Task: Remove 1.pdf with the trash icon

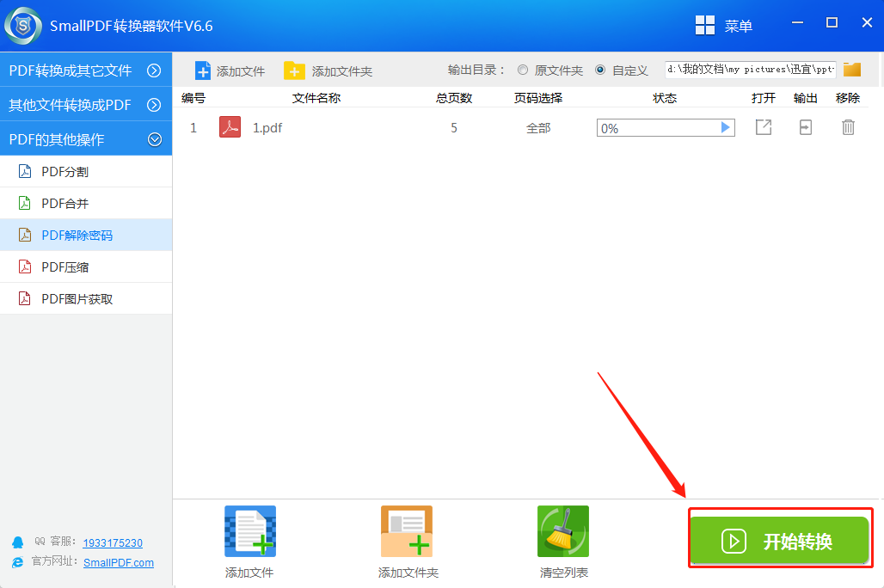Action: [848, 126]
